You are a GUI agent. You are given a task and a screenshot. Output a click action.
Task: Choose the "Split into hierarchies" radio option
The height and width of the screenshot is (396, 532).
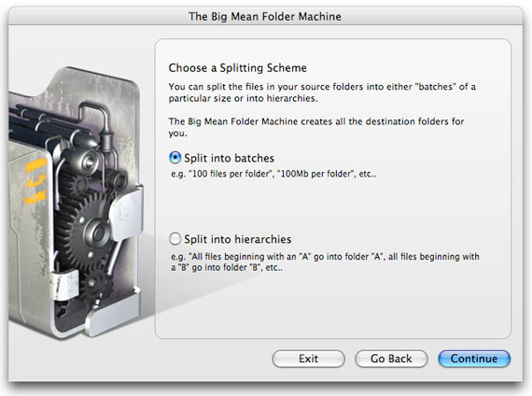(x=175, y=239)
